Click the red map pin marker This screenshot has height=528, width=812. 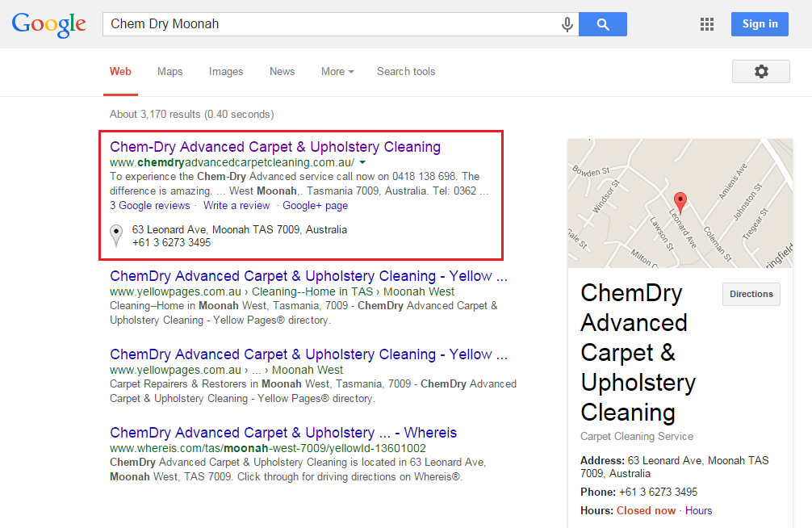680,202
